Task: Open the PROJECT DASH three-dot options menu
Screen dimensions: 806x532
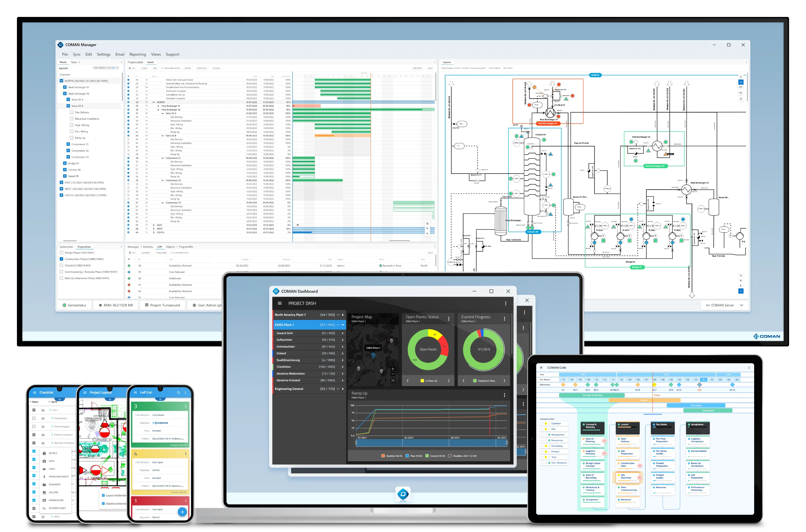Action: coord(505,303)
